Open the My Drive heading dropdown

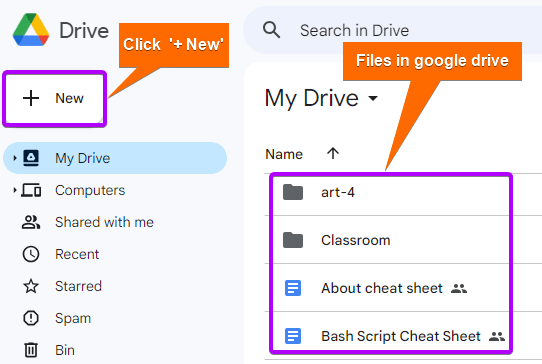click(x=373, y=98)
